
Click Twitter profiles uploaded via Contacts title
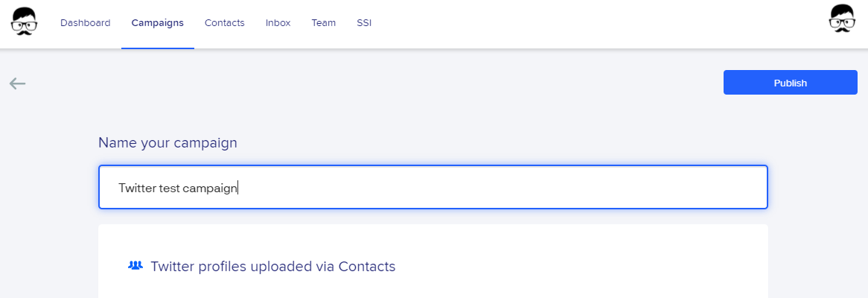pyautogui.click(x=273, y=267)
